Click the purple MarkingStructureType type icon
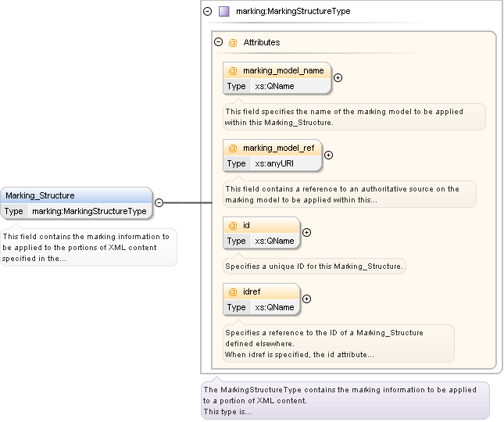Image resolution: width=504 pixels, height=422 pixels. [224, 12]
